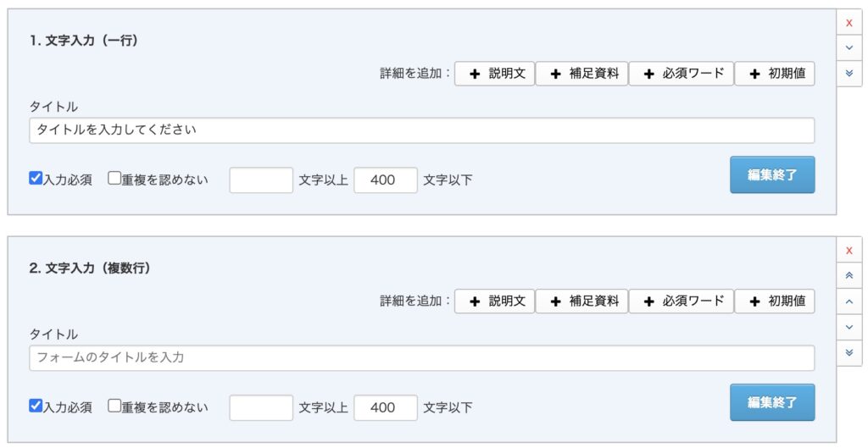Add 補足資料 to the single-line item
868x448 pixels.
(581, 74)
